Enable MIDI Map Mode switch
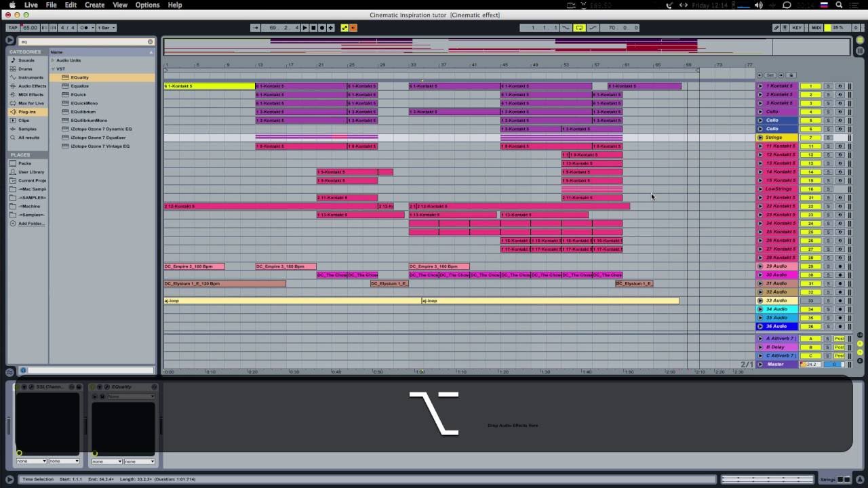The image size is (868, 488). point(816,28)
